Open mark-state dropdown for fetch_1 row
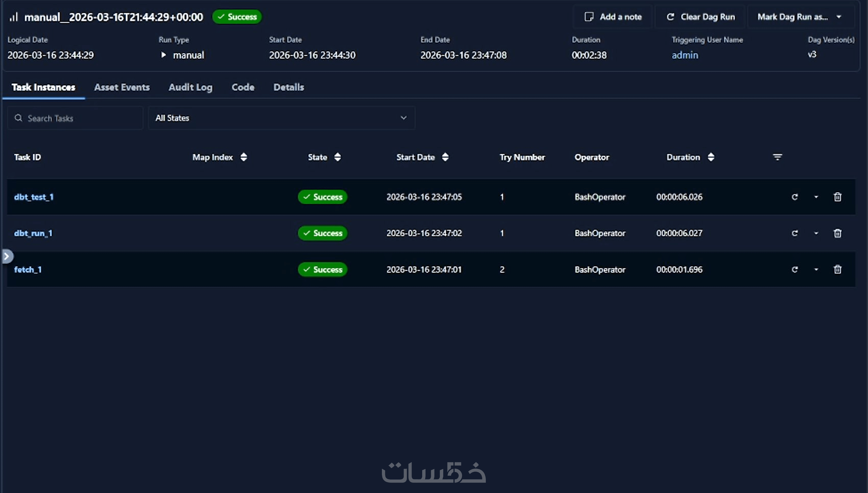 pyautogui.click(x=816, y=270)
